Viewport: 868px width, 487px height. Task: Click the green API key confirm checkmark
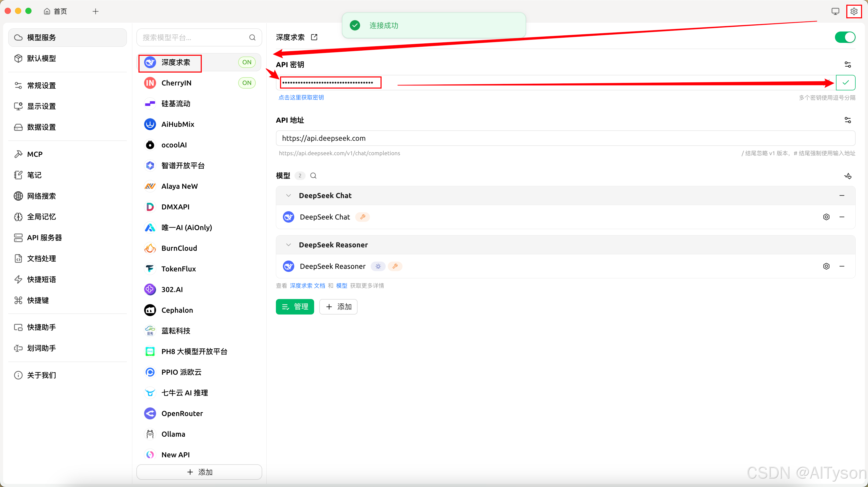[x=846, y=83]
